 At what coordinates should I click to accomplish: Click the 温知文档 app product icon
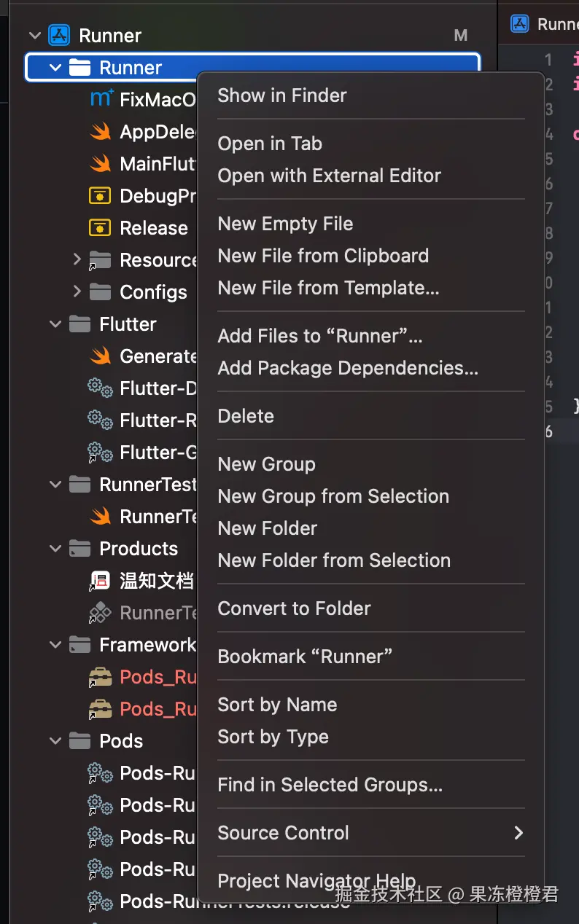click(100, 580)
